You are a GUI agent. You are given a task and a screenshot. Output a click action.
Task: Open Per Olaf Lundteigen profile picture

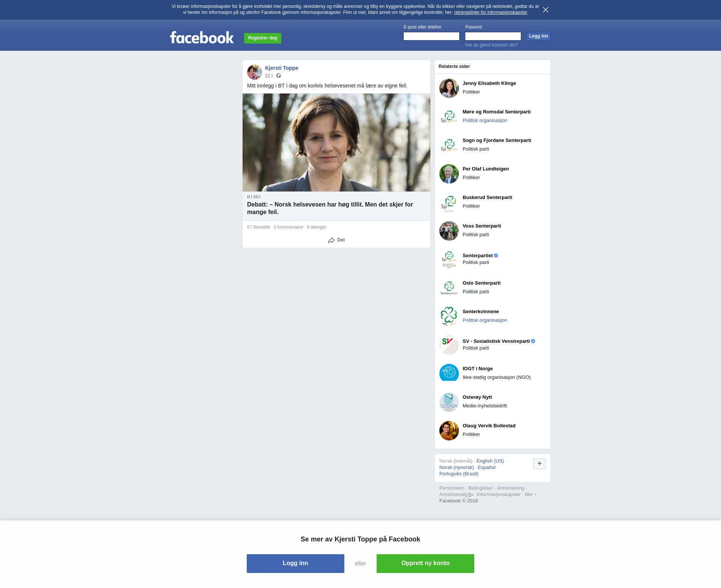pyautogui.click(x=449, y=174)
